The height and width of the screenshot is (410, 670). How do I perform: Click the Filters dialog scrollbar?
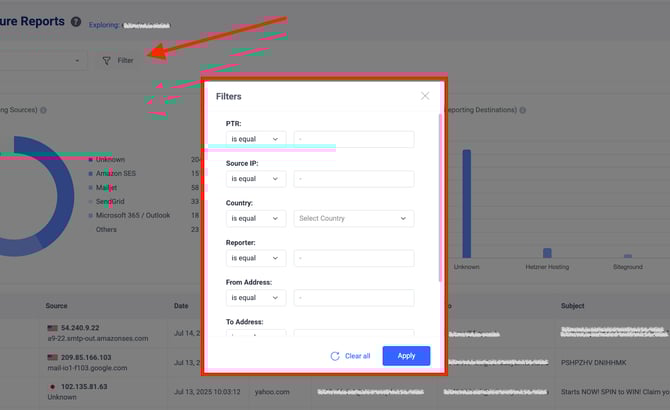coord(440,197)
